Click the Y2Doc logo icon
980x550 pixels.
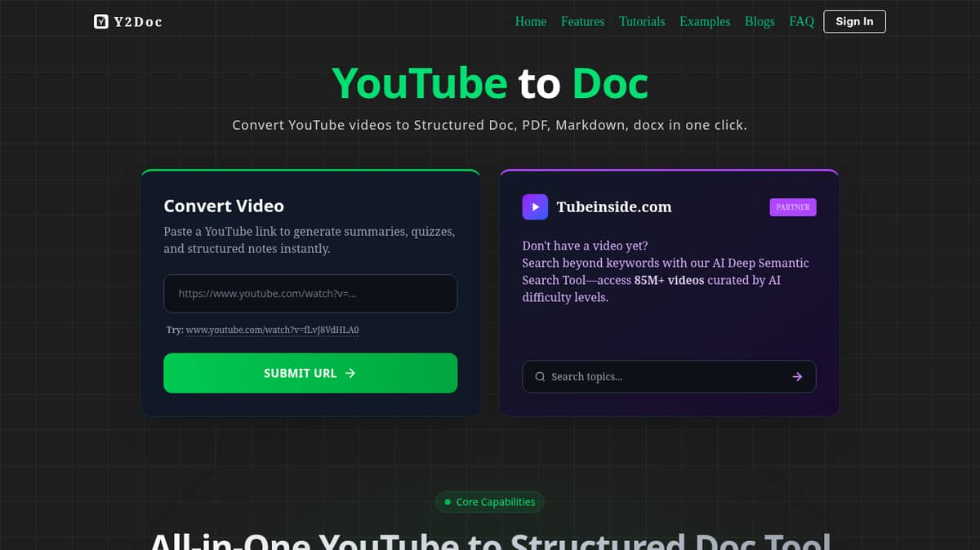101,22
